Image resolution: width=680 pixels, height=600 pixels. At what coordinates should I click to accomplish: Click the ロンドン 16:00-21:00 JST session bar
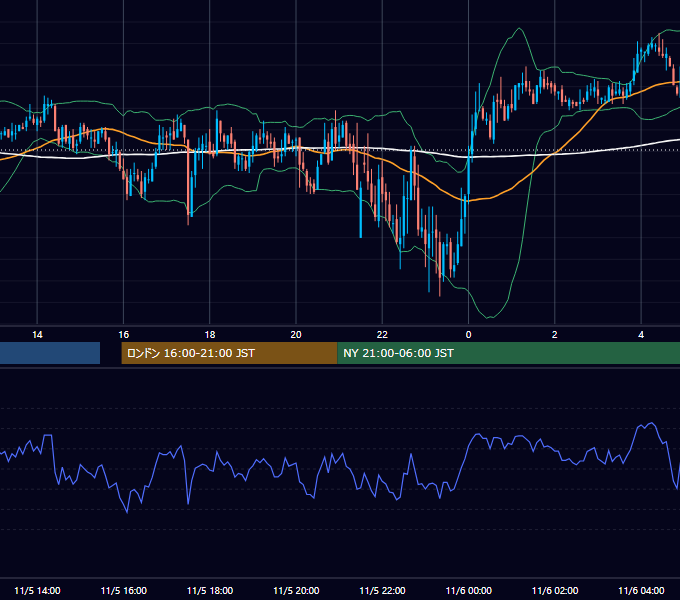click(x=229, y=353)
